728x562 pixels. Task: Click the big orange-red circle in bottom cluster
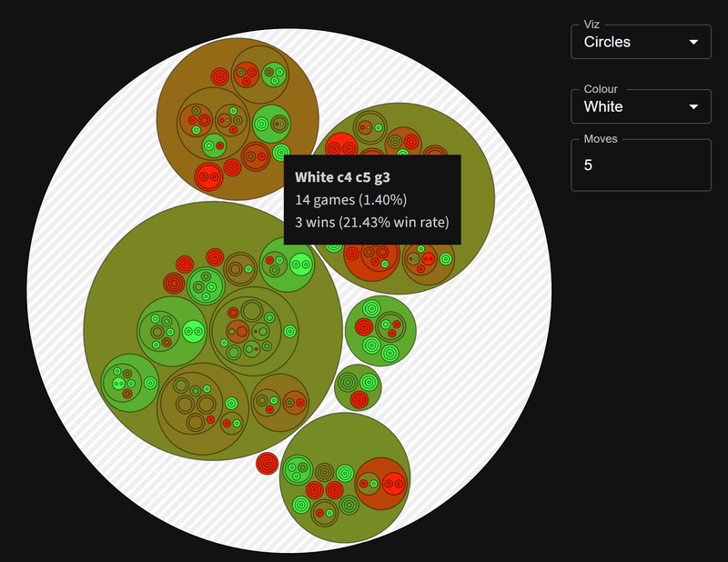[x=381, y=484]
